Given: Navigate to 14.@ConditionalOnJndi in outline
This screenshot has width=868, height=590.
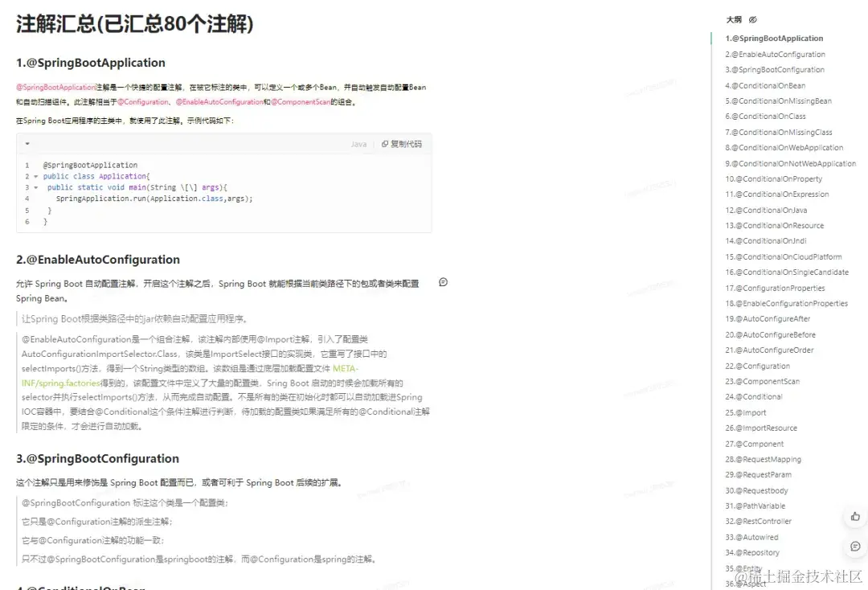Looking at the screenshot, I should click(x=766, y=241).
